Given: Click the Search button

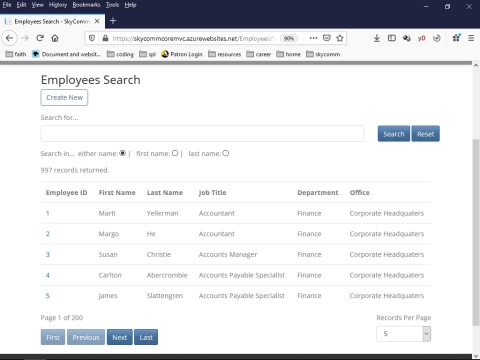Looking at the screenshot, I should (394, 134).
